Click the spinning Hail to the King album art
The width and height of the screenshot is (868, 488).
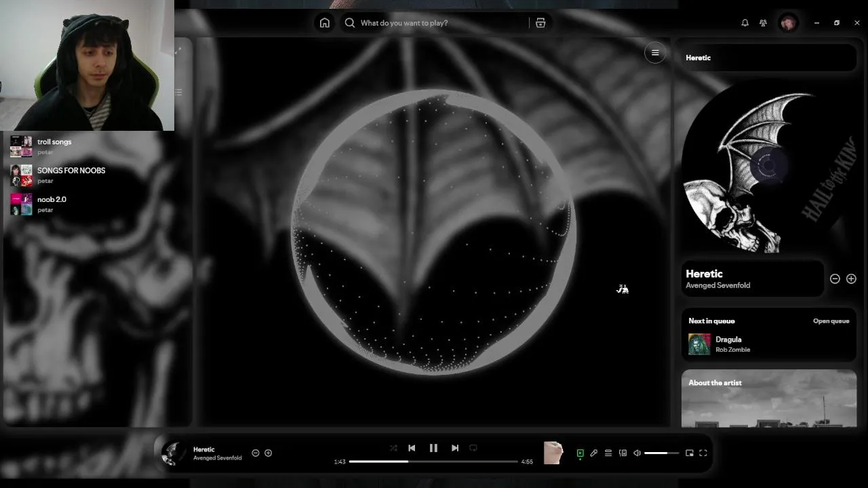[768, 166]
